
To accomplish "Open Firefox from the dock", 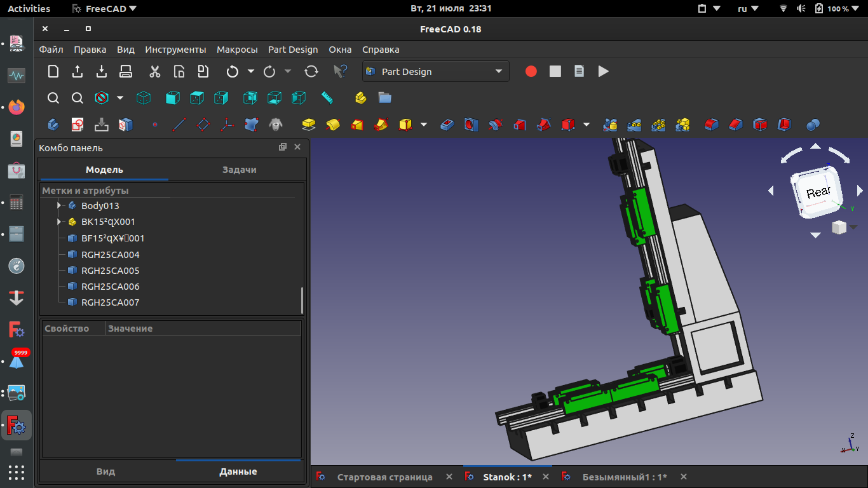I will point(17,107).
